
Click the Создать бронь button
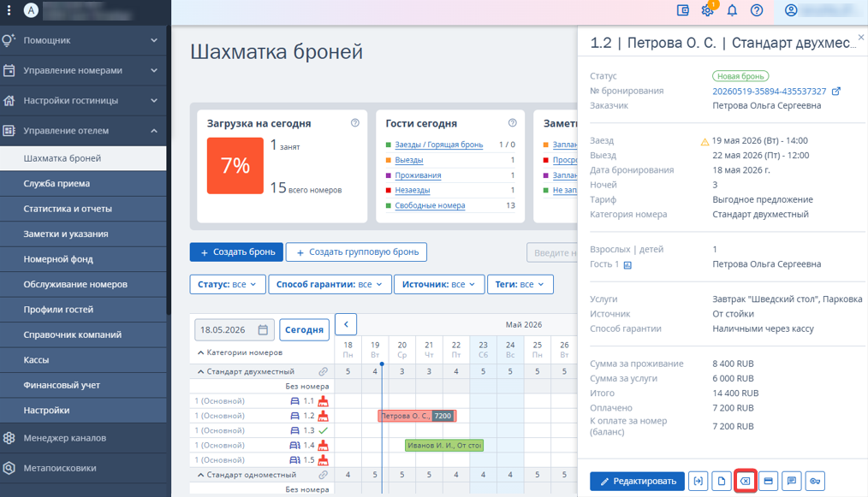point(236,251)
